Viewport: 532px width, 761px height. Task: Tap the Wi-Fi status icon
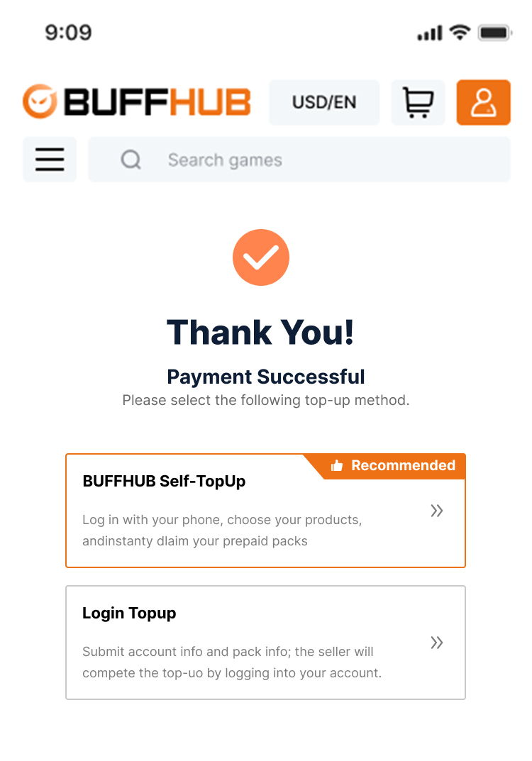click(x=460, y=32)
